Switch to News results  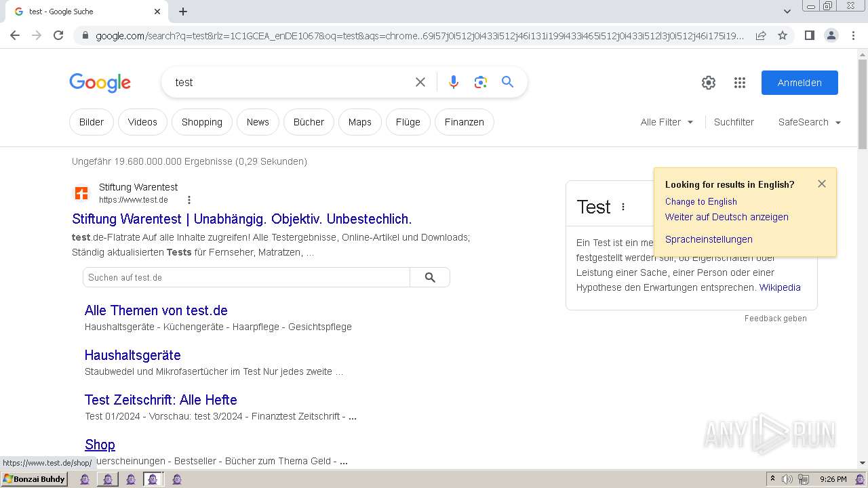click(x=258, y=122)
